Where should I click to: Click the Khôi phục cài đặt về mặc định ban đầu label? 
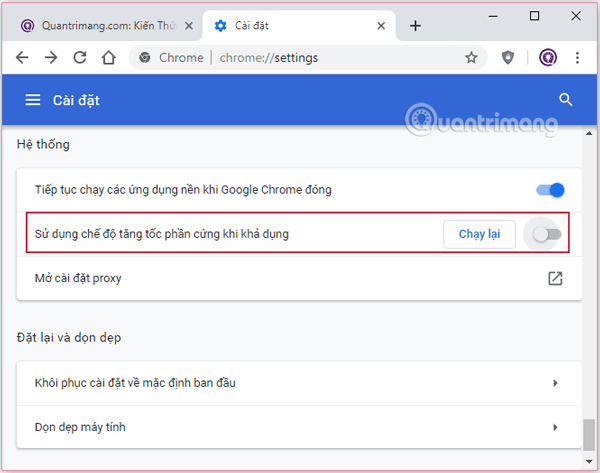click(135, 383)
